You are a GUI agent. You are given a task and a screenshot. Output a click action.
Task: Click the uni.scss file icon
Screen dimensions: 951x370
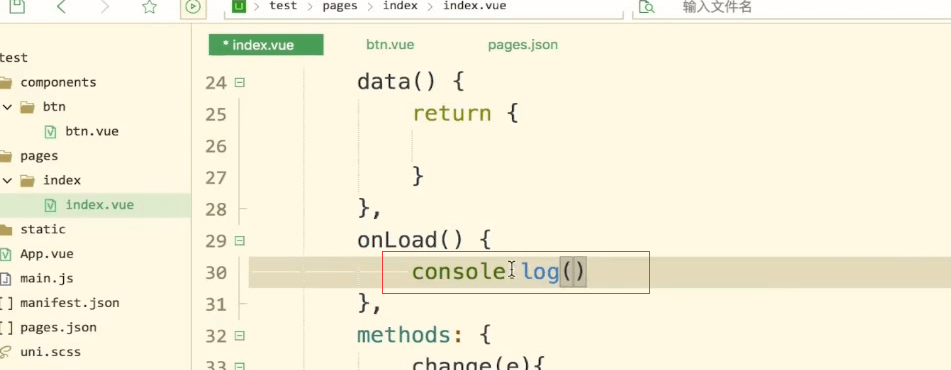click(5, 352)
